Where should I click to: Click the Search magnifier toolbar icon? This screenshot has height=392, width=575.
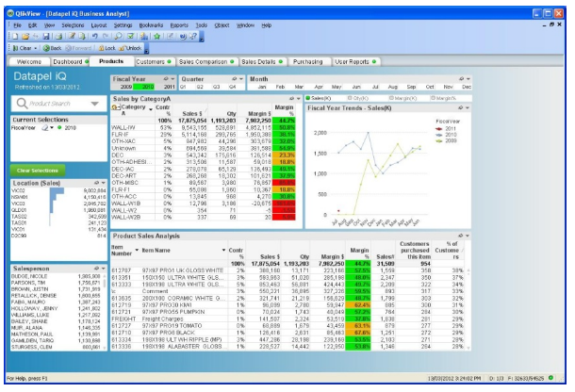point(118,37)
